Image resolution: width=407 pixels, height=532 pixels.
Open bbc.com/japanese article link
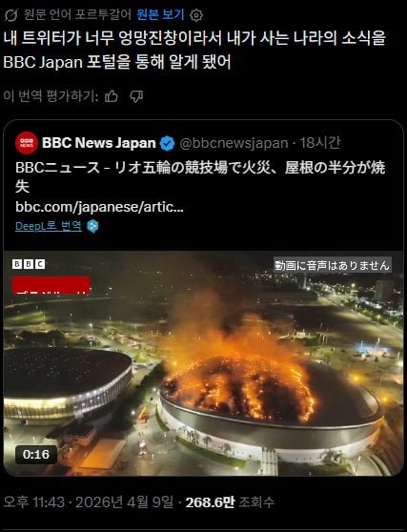[x=99, y=207]
